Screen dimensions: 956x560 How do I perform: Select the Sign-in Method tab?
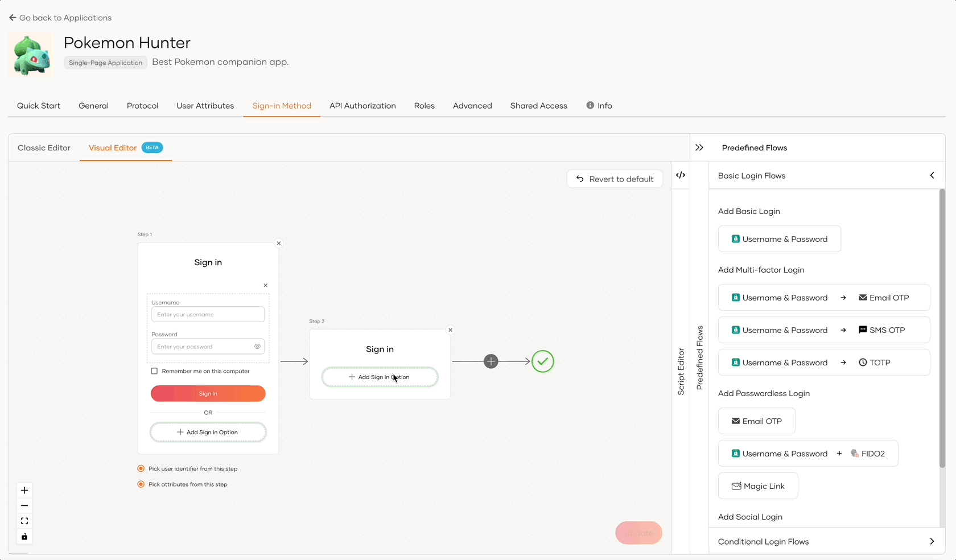click(x=282, y=106)
